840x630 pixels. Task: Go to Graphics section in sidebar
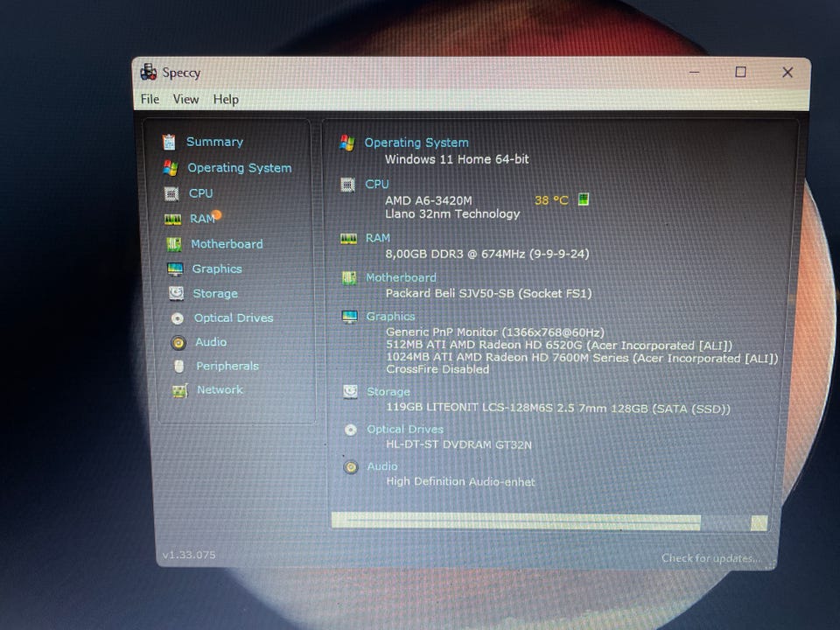217,269
